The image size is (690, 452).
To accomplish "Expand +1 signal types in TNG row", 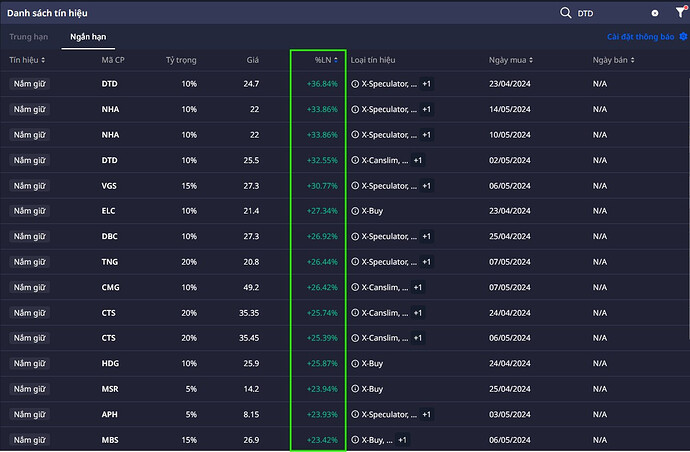I will point(426,262).
